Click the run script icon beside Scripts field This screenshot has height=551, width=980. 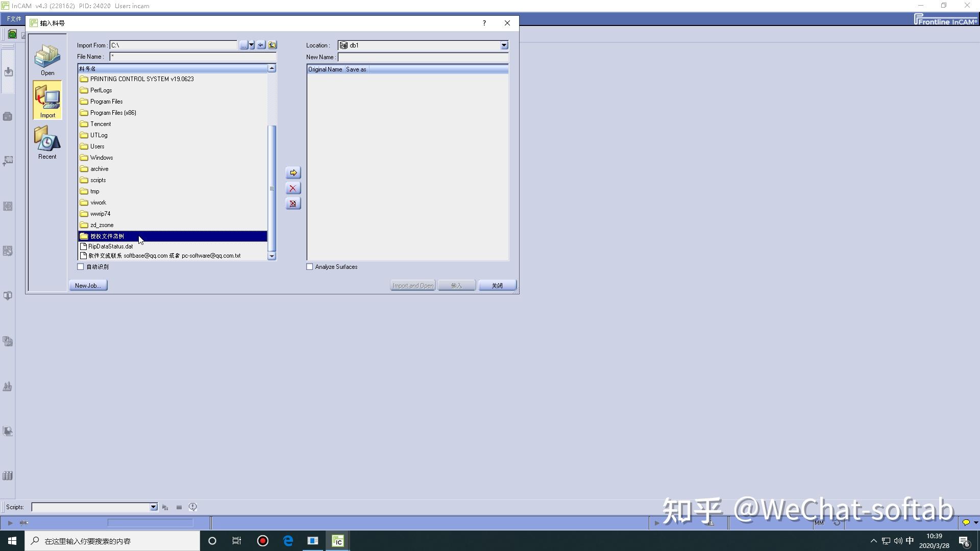(165, 507)
